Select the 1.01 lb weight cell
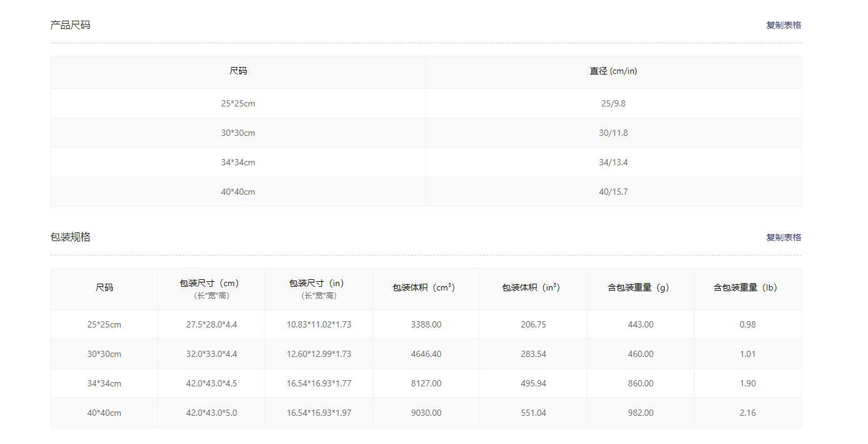This screenshot has height=444, width=868. tap(747, 354)
